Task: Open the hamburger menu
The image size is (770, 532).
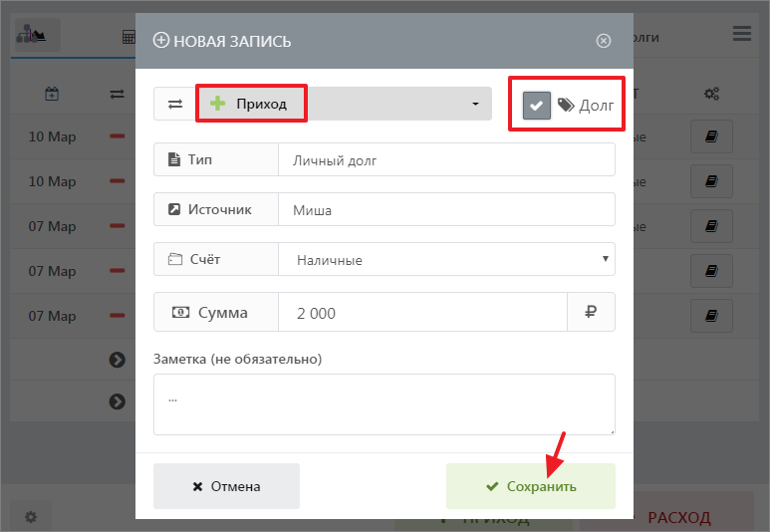Action: coord(742,34)
